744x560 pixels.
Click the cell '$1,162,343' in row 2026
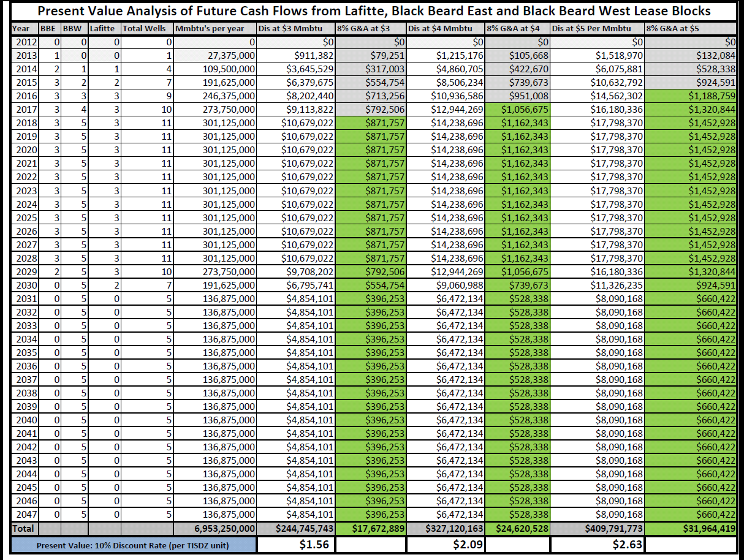517,231
